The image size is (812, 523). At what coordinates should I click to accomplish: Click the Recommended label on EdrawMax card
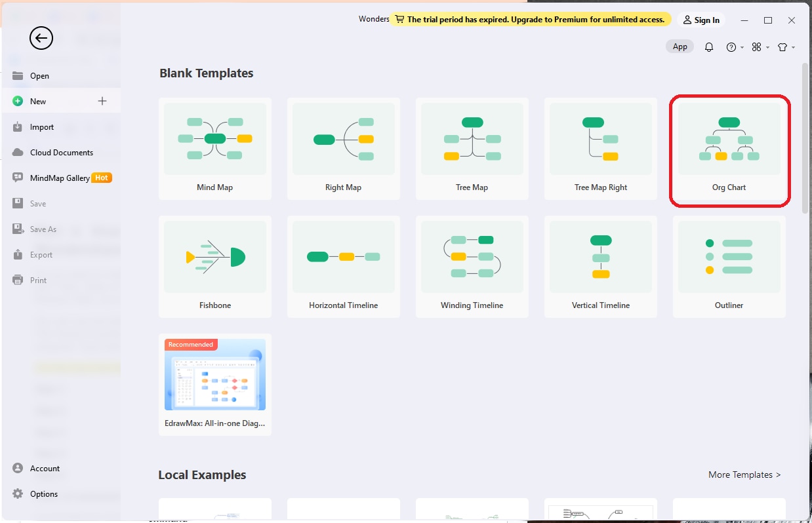pos(191,345)
